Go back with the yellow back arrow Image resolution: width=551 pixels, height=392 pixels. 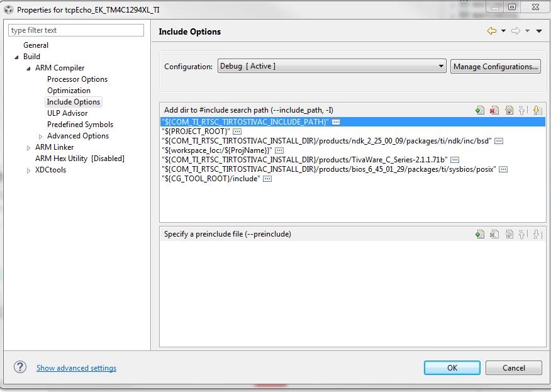tap(492, 31)
